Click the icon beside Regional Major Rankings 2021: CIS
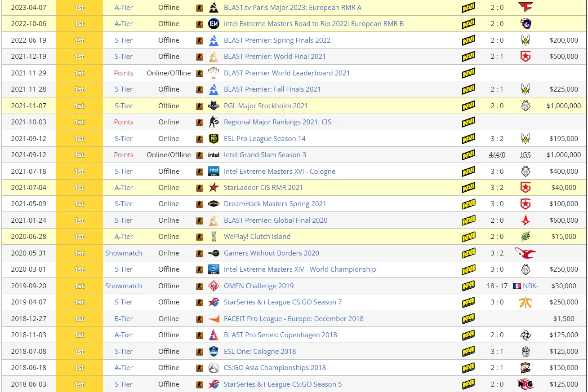This screenshot has height=392, width=588. click(x=214, y=122)
